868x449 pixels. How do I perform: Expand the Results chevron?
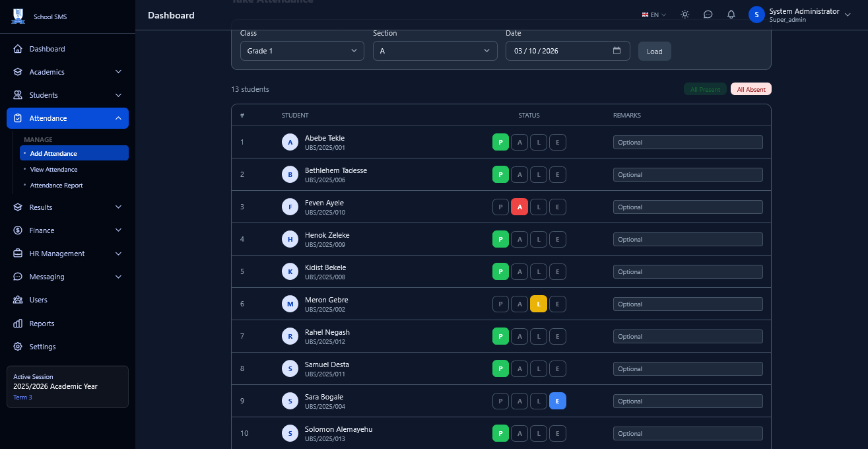(x=118, y=207)
